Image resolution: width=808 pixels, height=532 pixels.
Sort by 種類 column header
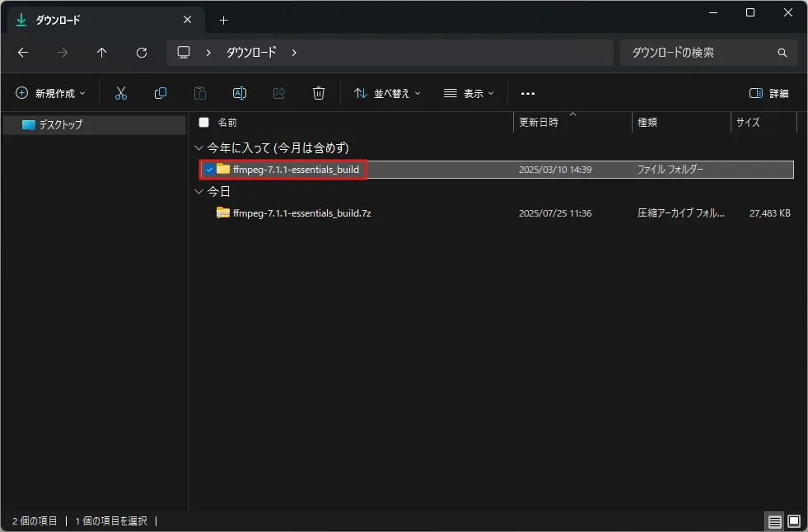(647, 123)
